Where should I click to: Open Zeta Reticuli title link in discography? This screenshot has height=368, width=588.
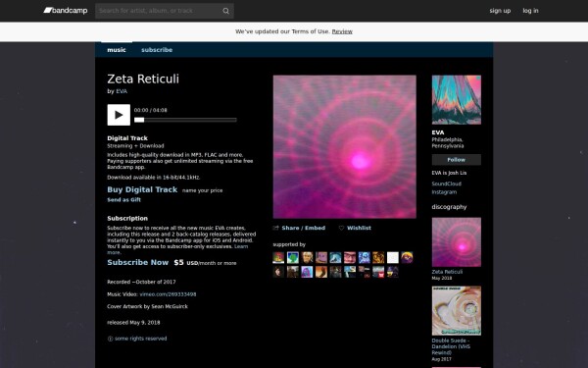(447, 272)
